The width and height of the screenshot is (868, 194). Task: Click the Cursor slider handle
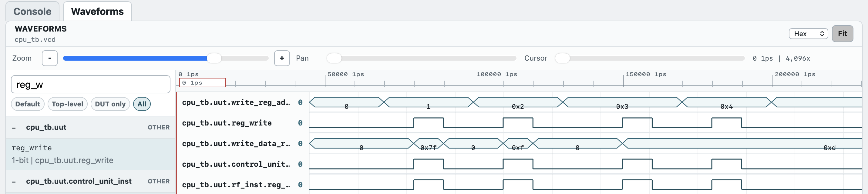pyautogui.click(x=562, y=58)
